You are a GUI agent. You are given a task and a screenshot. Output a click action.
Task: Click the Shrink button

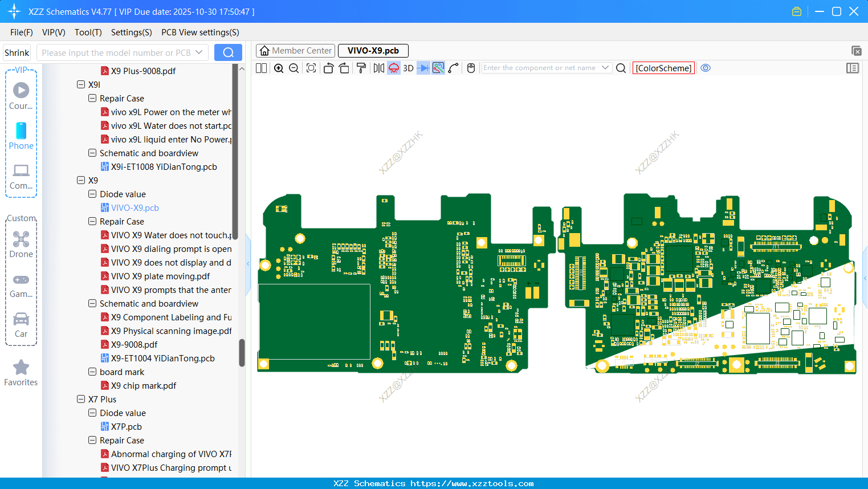click(17, 52)
